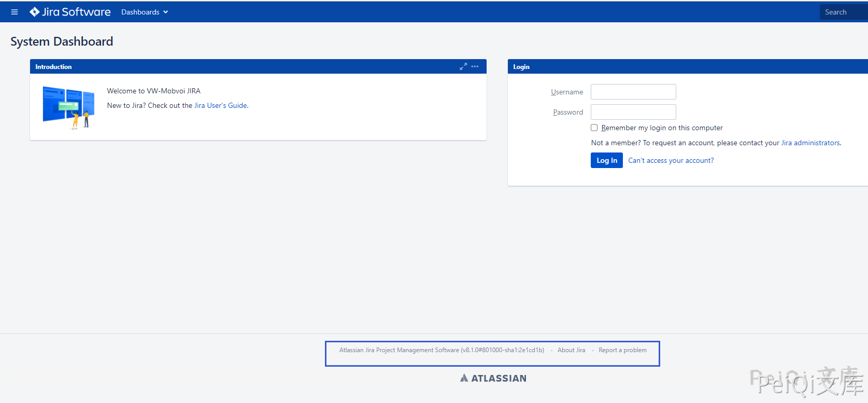
Task: Open Introduction gadget more options menu
Action: (x=475, y=66)
